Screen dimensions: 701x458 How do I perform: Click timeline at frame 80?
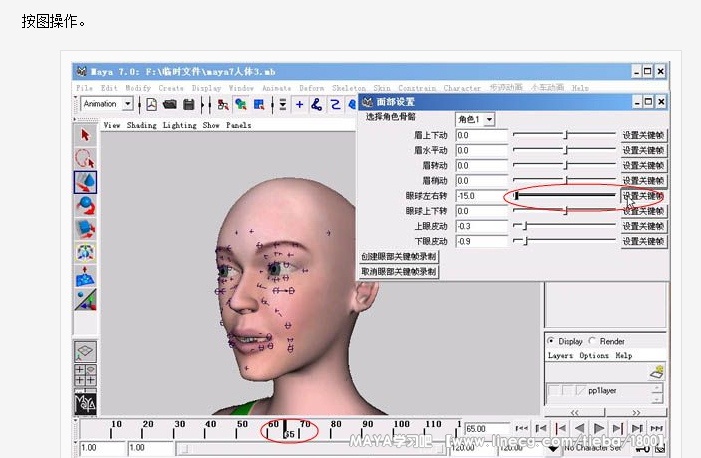coord(331,429)
